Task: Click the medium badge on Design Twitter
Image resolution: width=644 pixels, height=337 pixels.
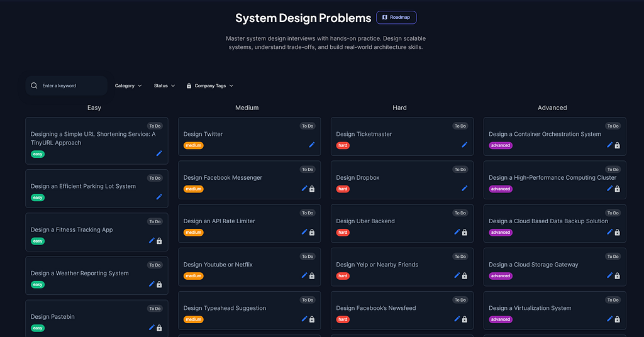Action: 194,145
